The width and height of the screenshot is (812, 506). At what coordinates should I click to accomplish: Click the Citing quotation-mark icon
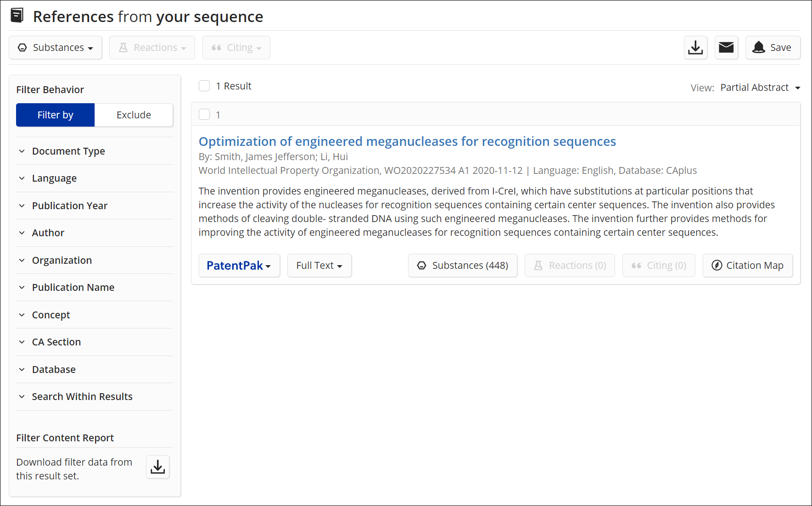(x=217, y=47)
